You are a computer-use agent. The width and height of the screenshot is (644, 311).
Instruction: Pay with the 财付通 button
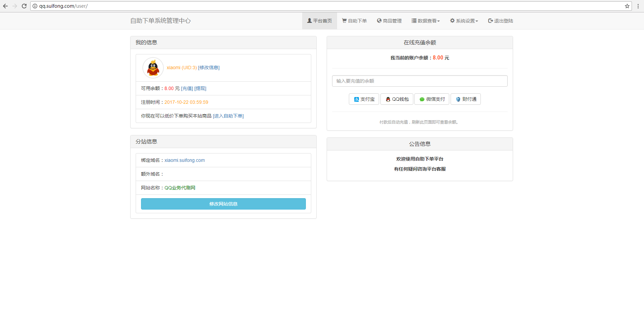(466, 99)
